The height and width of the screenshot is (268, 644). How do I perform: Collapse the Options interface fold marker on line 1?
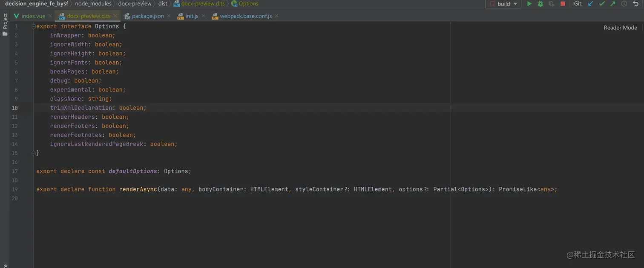(33, 26)
